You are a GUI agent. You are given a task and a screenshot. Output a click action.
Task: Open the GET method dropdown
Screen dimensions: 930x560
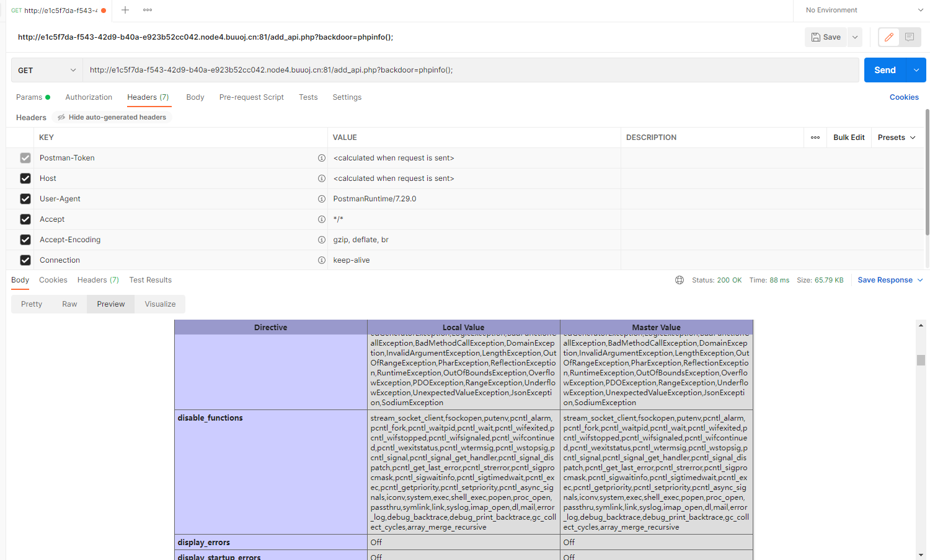[47, 70]
